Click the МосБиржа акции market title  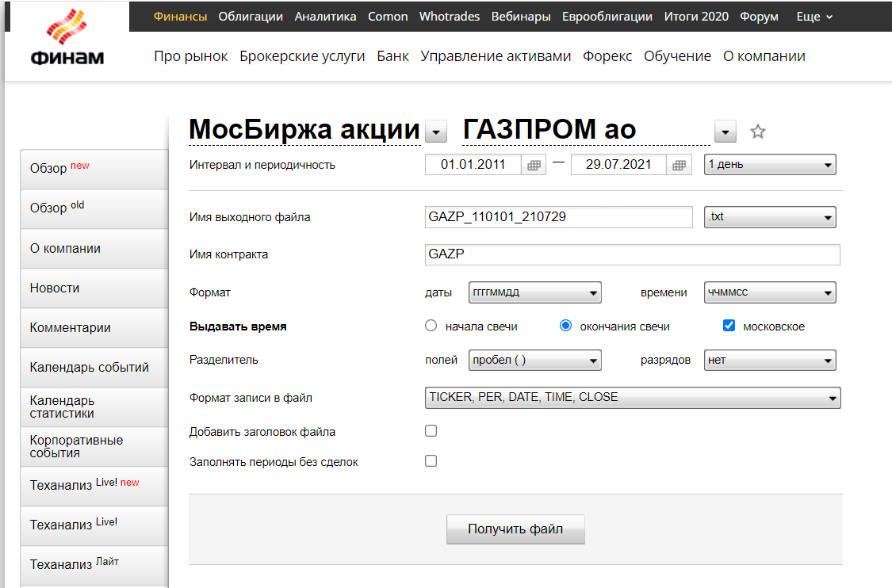304,130
